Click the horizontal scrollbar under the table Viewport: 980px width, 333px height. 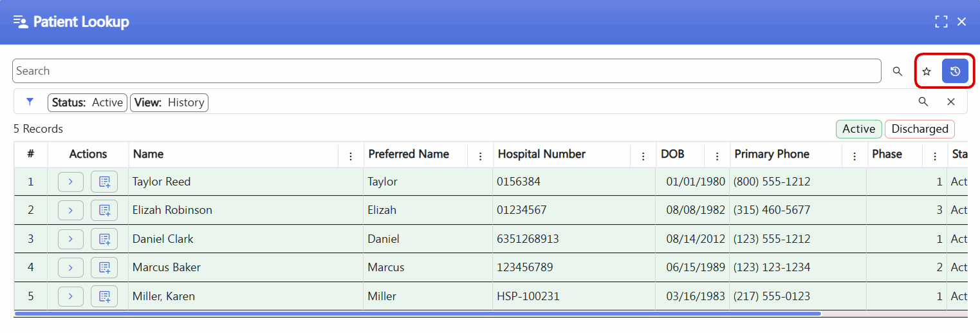[x=418, y=314]
